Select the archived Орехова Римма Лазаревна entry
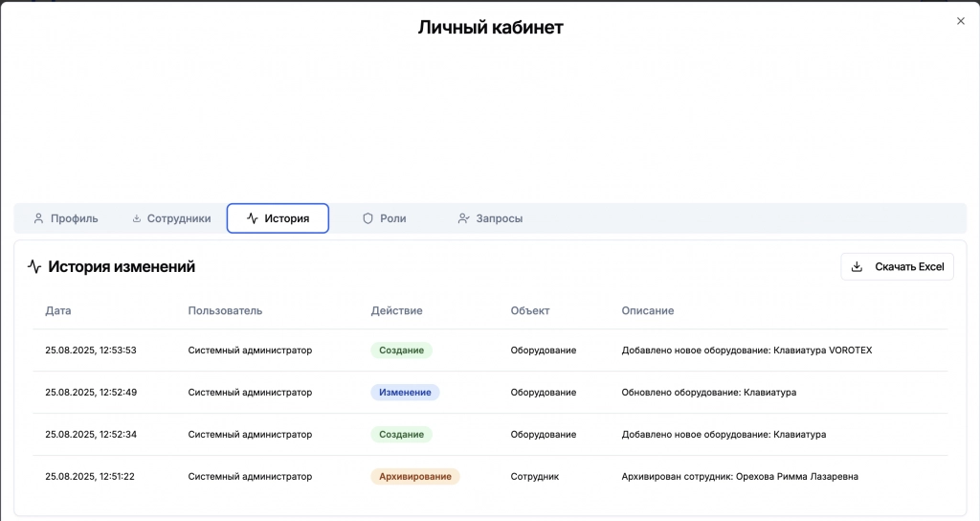980x521 pixels. point(739,477)
